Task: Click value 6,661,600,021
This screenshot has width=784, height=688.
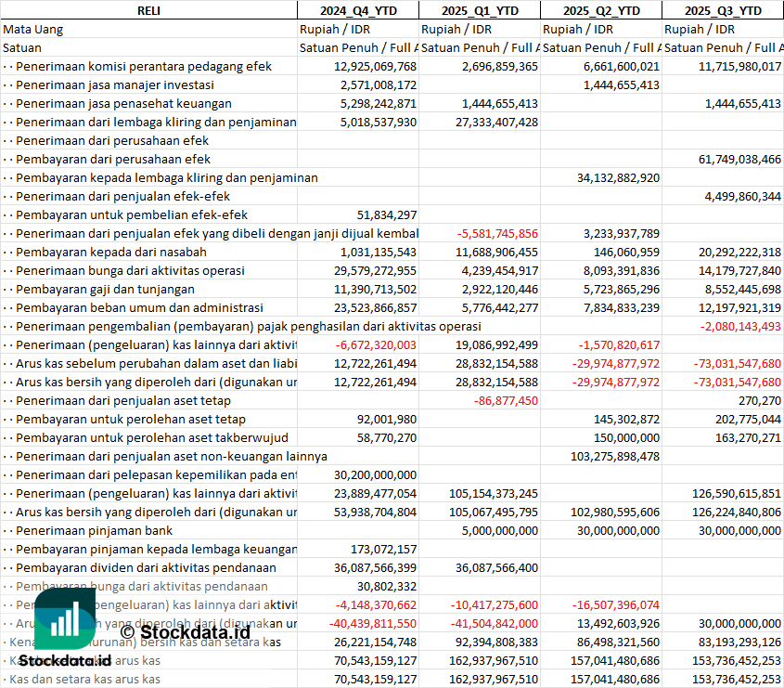Action: pos(621,67)
